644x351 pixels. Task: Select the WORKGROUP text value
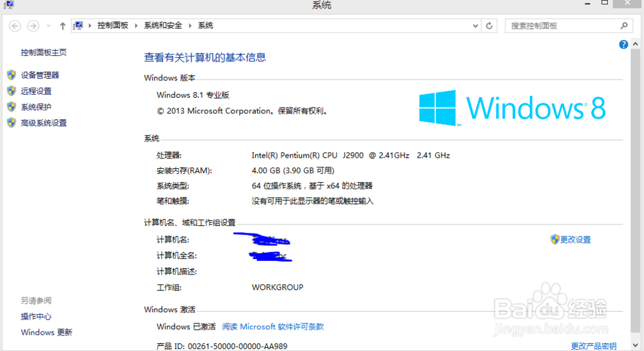pyautogui.click(x=278, y=287)
